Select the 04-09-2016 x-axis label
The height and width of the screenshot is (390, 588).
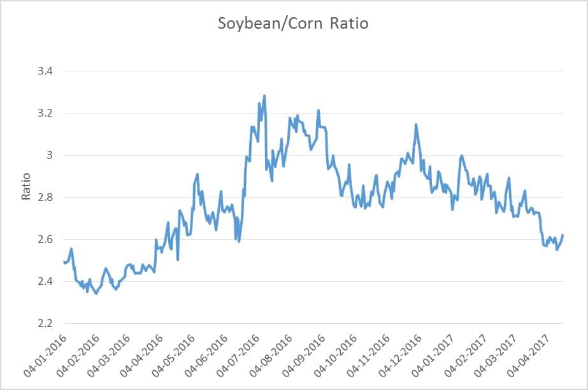(304, 356)
